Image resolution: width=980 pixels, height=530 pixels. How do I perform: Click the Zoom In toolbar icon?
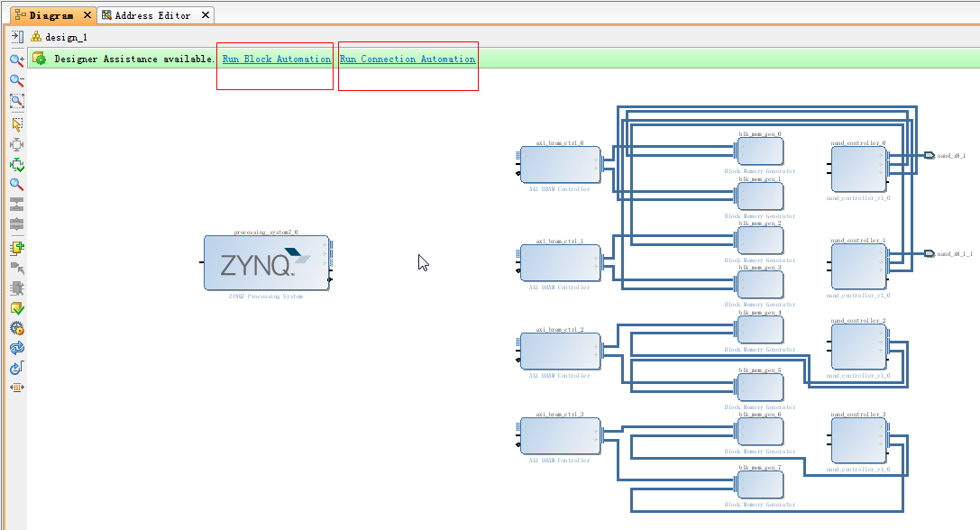pos(16,60)
